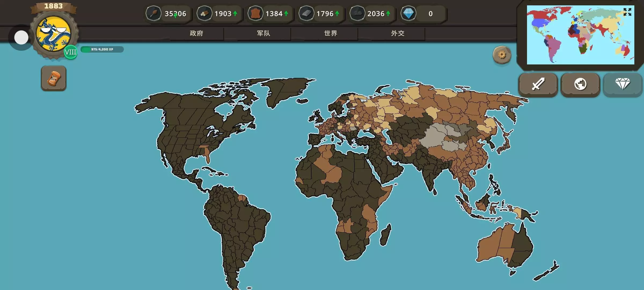Open the diamond shop button
The width and height of the screenshot is (644, 290).
[623, 84]
